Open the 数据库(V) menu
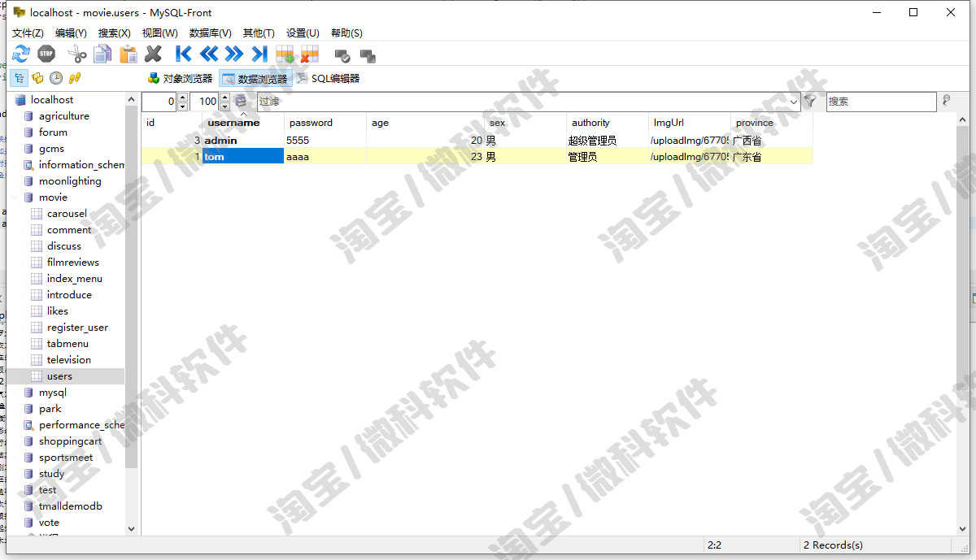976x560 pixels. coord(210,33)
